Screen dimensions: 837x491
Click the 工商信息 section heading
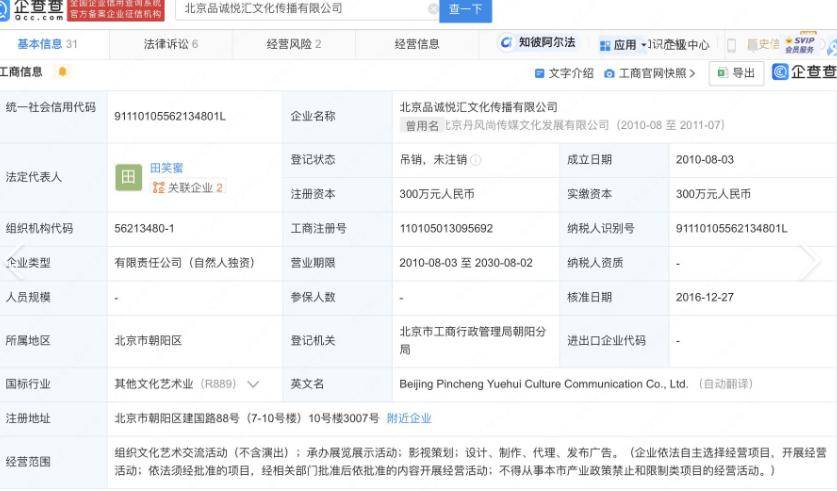(21, 72)
